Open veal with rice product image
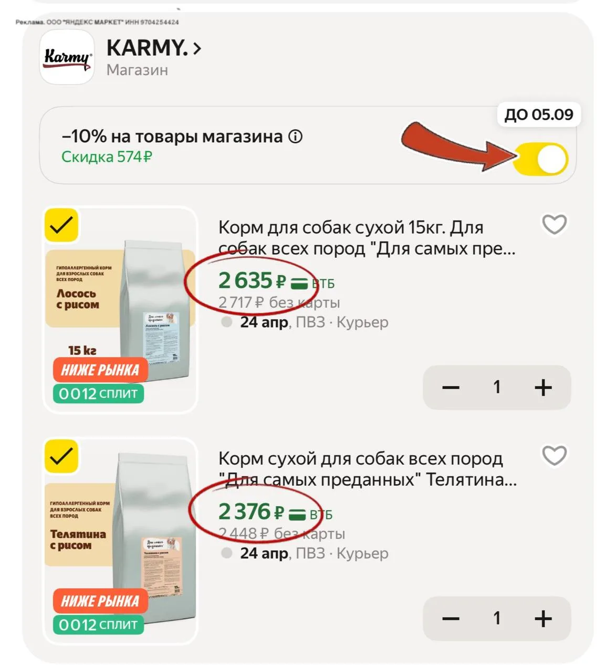The image size is (616, 672). [120, 541]
